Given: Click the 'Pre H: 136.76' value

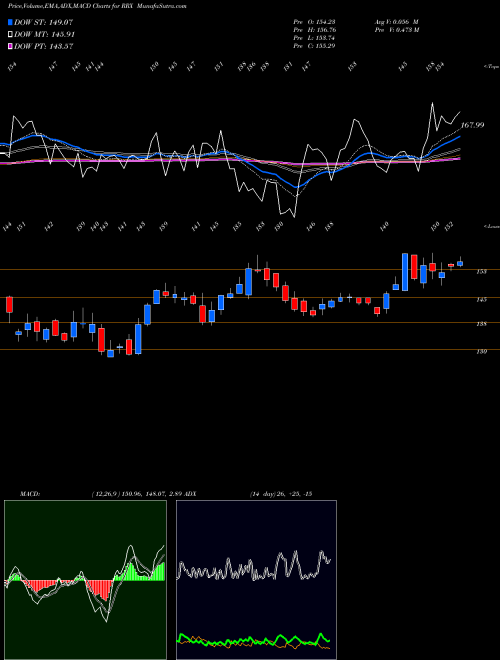Looking at the screenshot, I should pos(314,30).
